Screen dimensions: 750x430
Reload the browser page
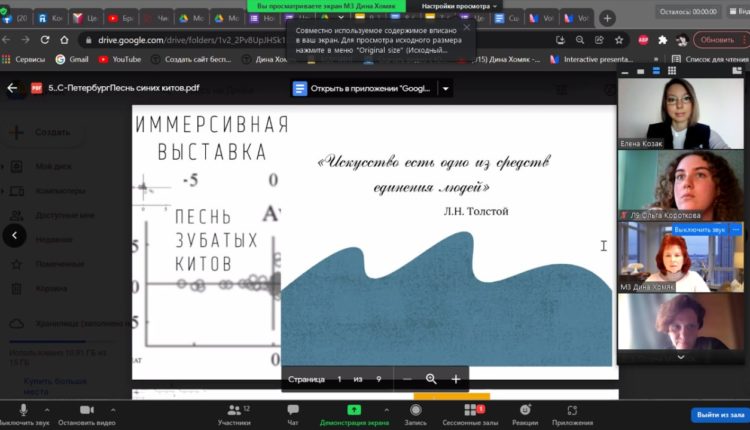coord(45,40)
